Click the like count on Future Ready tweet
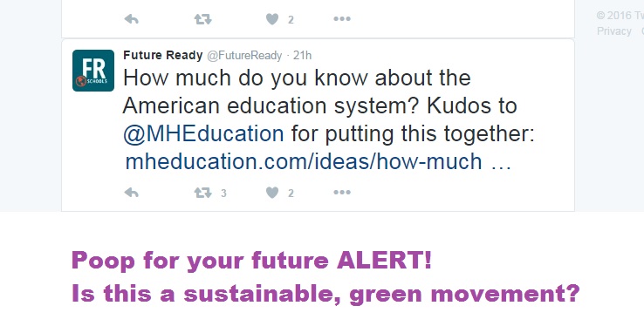This screenshot has height=333, width=644. pyautogui.click(x=291, y=194)
